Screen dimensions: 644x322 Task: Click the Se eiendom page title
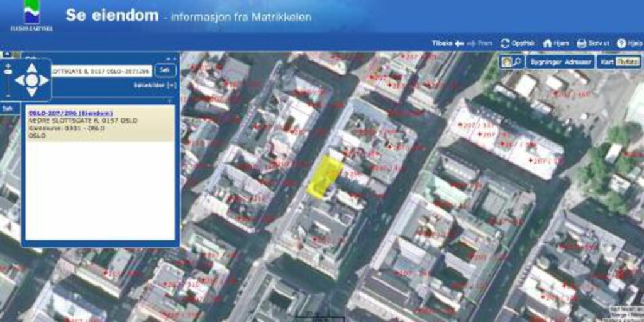[112, 16]
